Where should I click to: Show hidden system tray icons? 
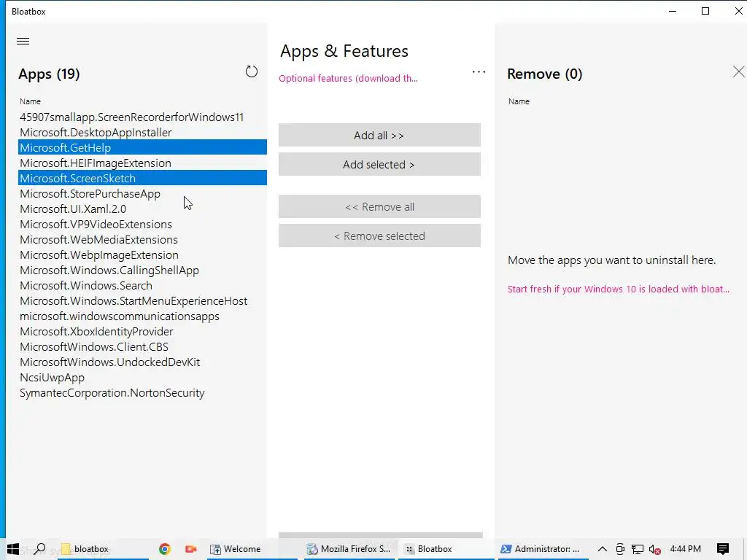[602, 549]
